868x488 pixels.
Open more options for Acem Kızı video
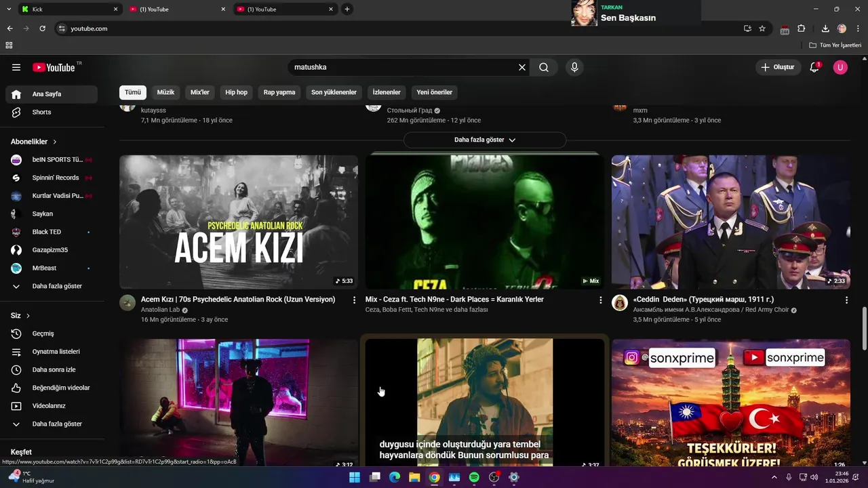coord(354,300)
